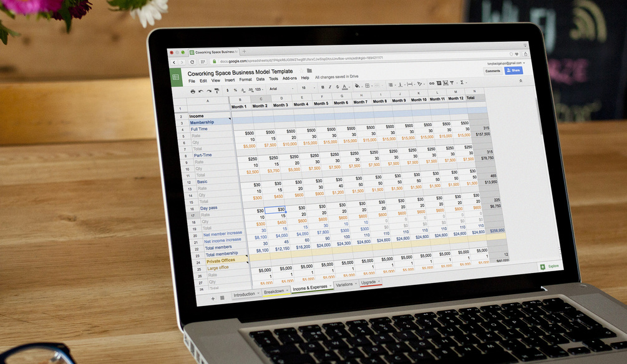Viewport: 627px width, 364px height.
Task: Show the all sheets list
Action: (x=222, y=298)
